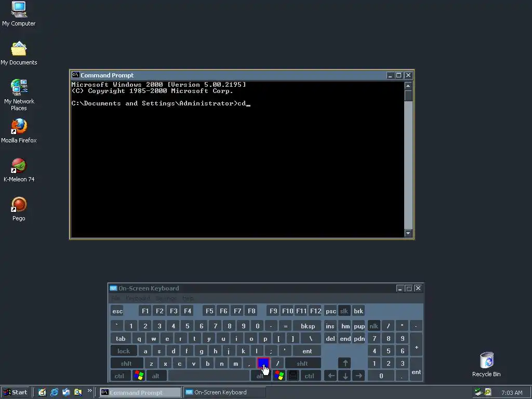Click the numpad plus key

416,345
